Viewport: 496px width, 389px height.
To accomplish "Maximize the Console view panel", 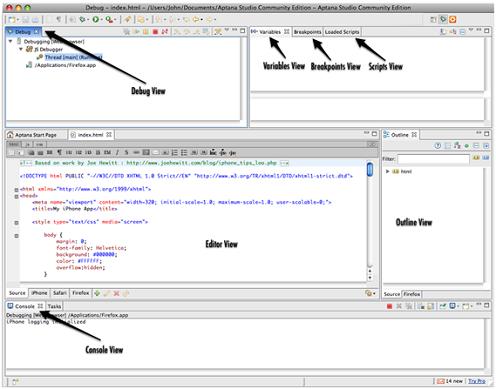I will [x=487, y=305].
